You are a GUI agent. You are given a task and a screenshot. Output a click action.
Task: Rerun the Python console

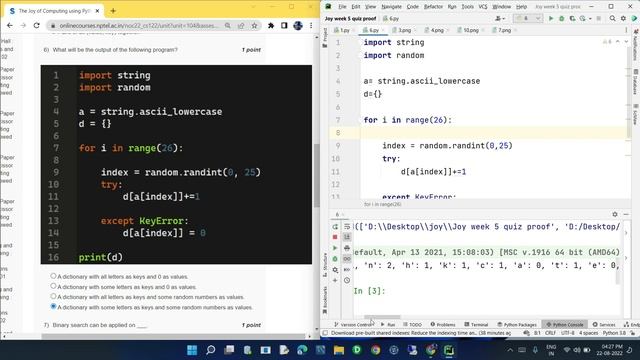tap(335, 227)
